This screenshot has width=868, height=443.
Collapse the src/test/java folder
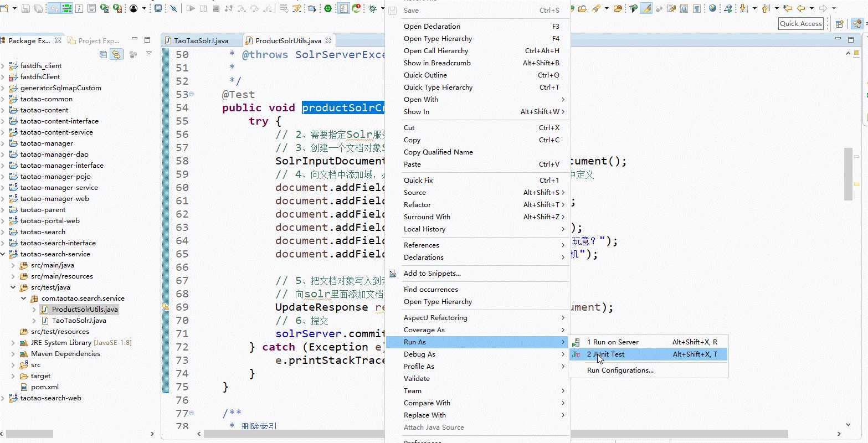click(x=13, y=287)
